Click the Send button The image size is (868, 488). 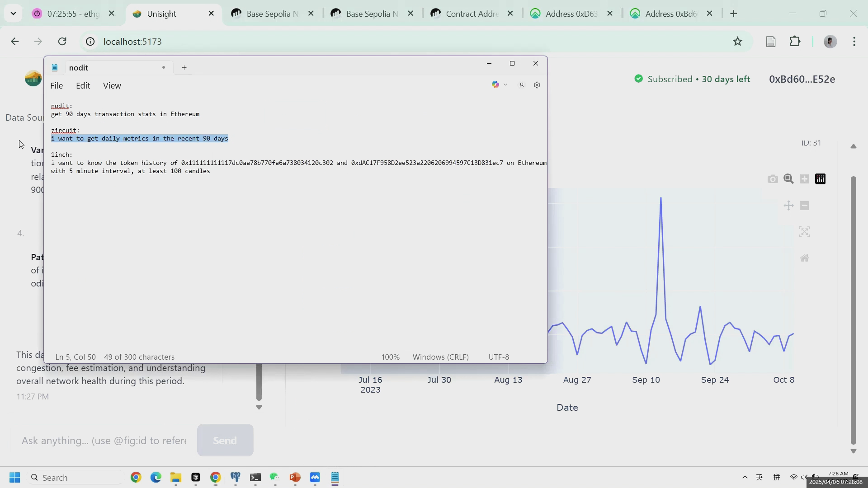click(x=225, y=441)
